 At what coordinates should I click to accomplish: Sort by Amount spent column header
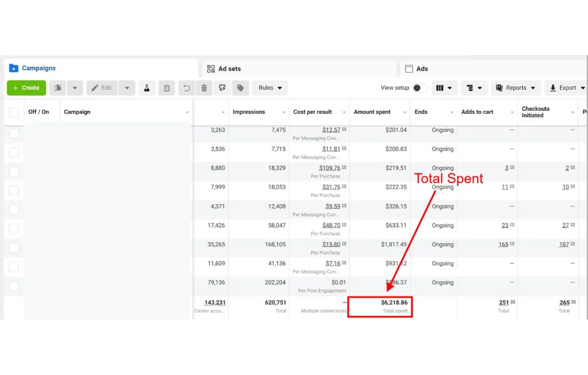(x=372, y=112)
